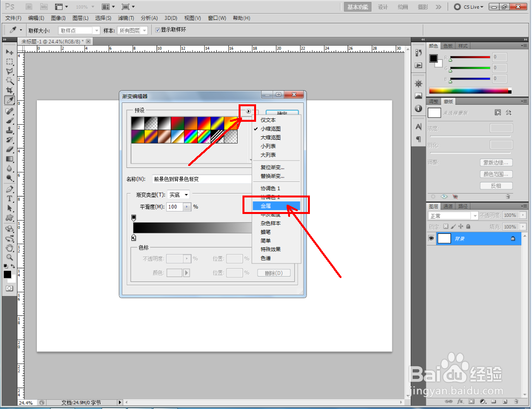Switch to the 色板 tab

(x=448, y=46)
